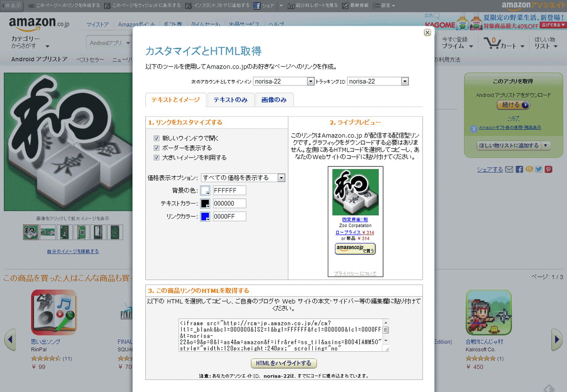This screenshot has width=567, height=392.
Task: Switch to the 画像のみ tab
Action: pyautogui.click(x=274, y=100)
